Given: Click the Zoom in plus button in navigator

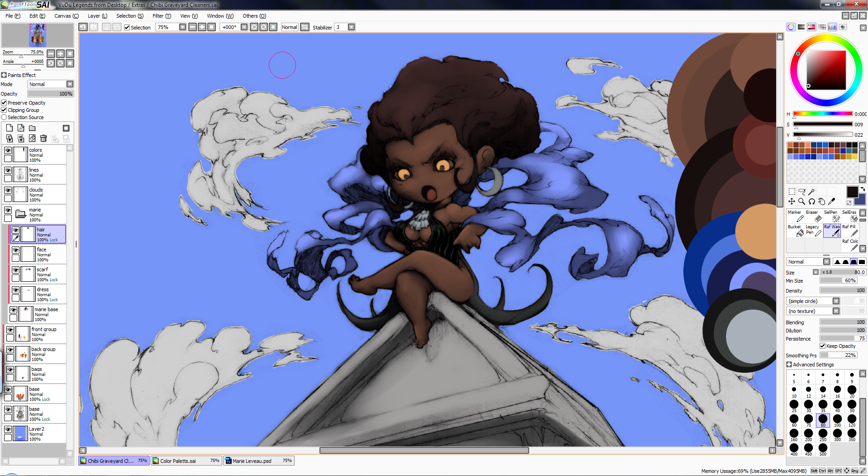Looking at the screenshot, I should (x=60, y=53).
